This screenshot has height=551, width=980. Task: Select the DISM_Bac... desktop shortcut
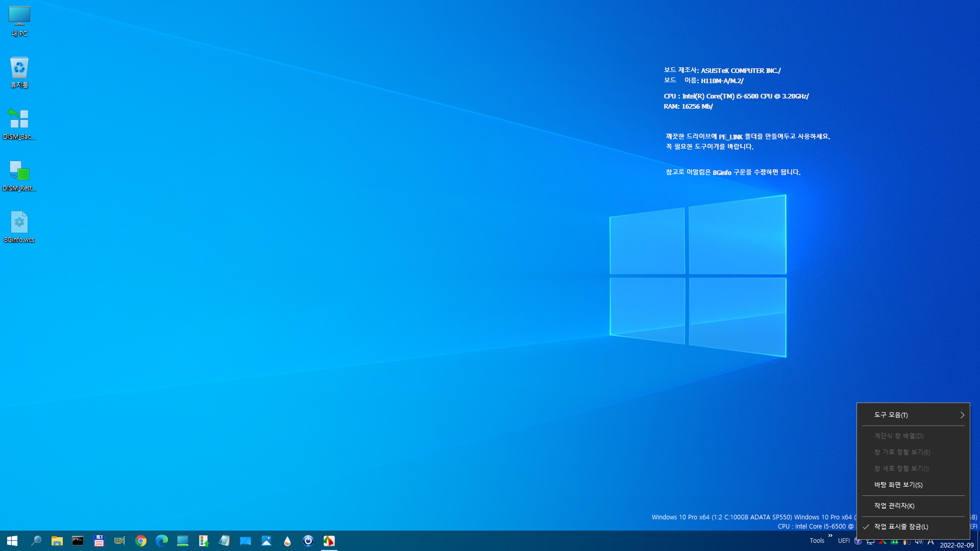[x=19, y=124]
